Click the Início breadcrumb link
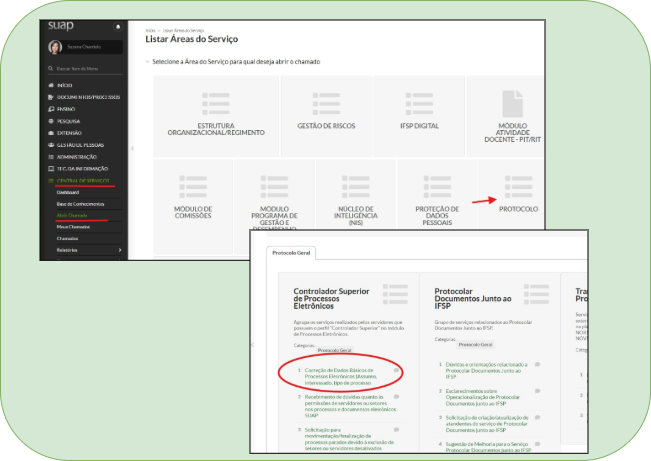 pyautogui.click(x=150, y=30)
